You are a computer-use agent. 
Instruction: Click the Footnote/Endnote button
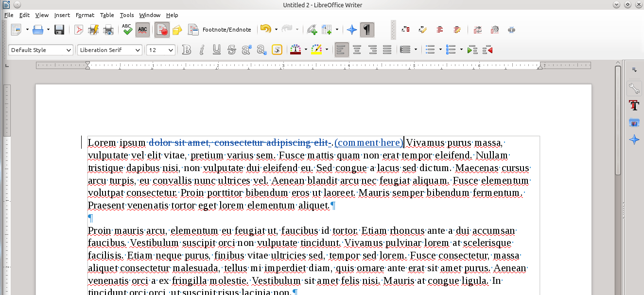221,30
